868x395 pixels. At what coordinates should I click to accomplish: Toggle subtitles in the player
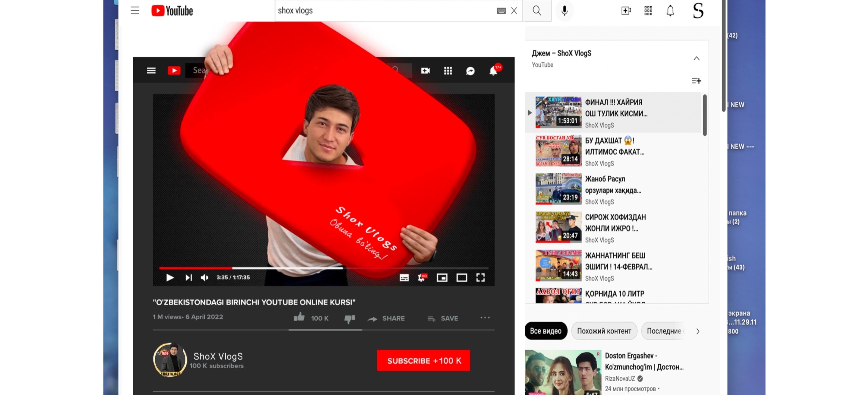point(404,278)
